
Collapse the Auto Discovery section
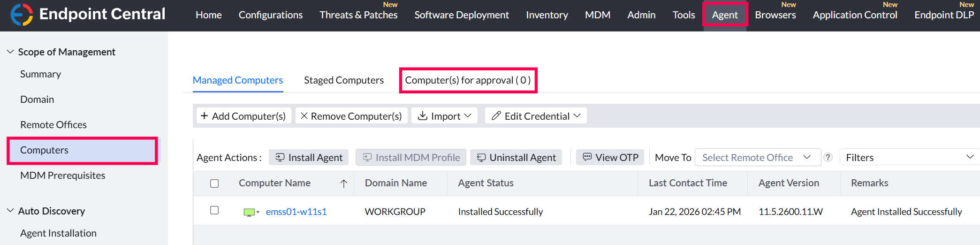(x=10, y=211)
